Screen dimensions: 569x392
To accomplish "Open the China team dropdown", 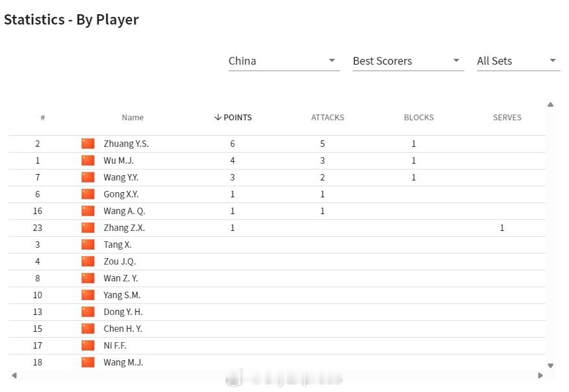I will coord(284,61).
